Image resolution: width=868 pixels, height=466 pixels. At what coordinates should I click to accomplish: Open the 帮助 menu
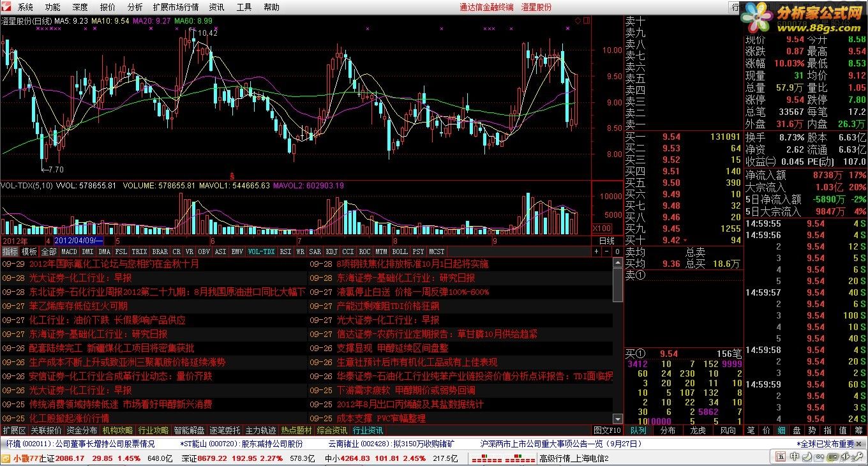pos(271,8)
